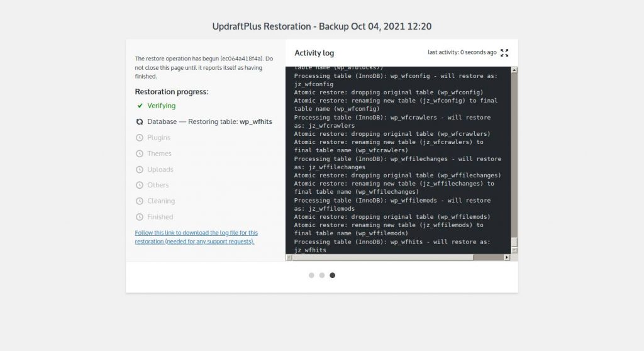
Task: Click the 'Uploads' progress step
Action: (x=160, y=169)
